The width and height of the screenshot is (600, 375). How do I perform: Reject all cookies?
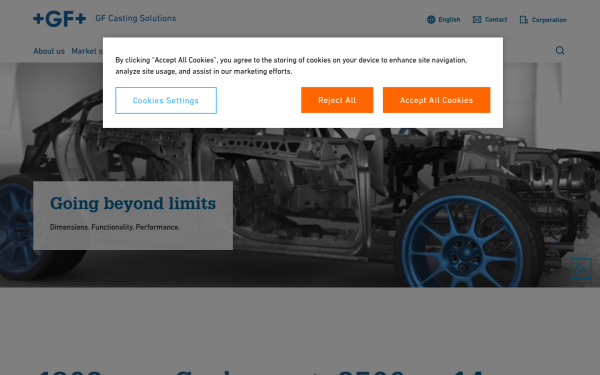coord(337,100)
